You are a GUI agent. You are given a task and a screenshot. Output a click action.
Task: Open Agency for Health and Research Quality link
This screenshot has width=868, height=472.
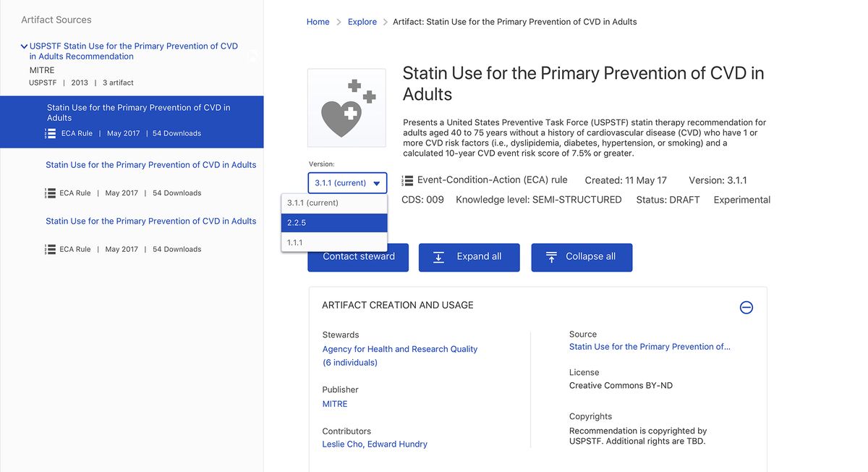(x=400, y=349)
